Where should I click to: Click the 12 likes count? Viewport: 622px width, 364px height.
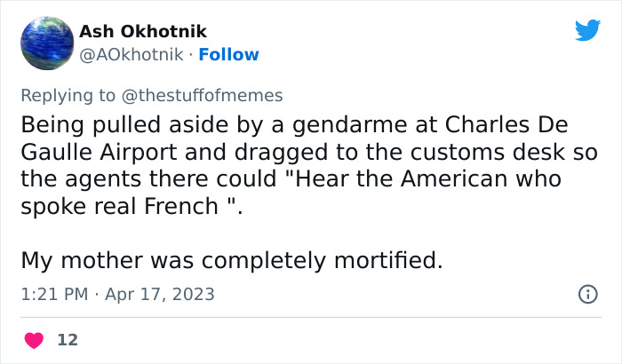(x=66, y=340)
